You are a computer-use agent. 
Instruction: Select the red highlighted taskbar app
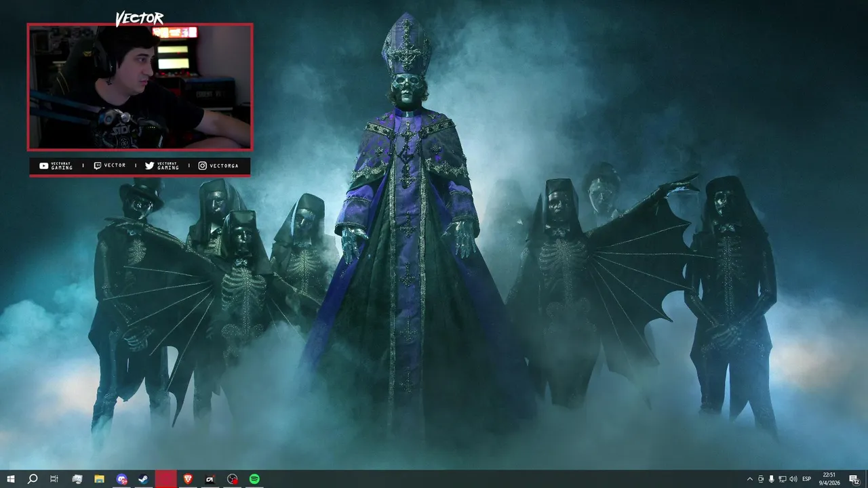pyautogui.click(x=165, y=479)
